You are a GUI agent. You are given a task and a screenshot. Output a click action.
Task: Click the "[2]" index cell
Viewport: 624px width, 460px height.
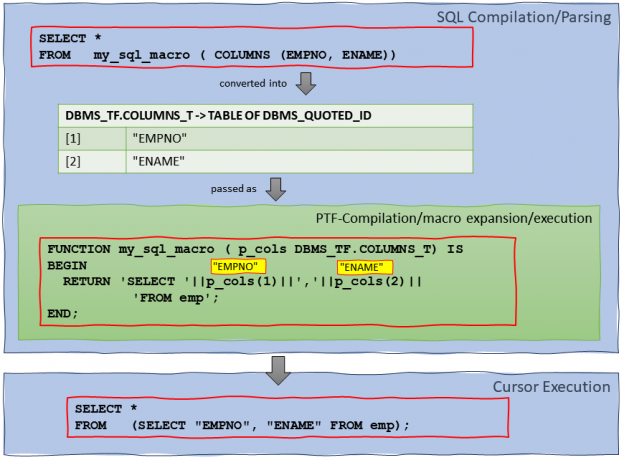[x=92, y=162]
